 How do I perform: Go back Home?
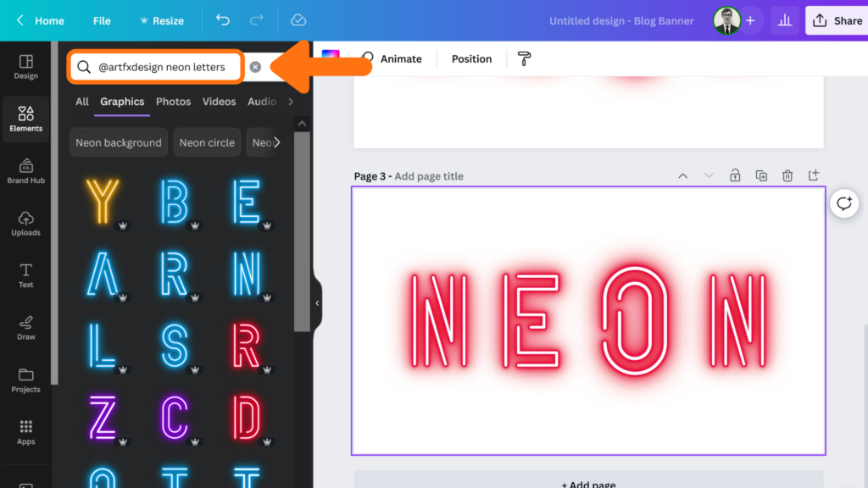pyautogui.click(x=40, y=20)
